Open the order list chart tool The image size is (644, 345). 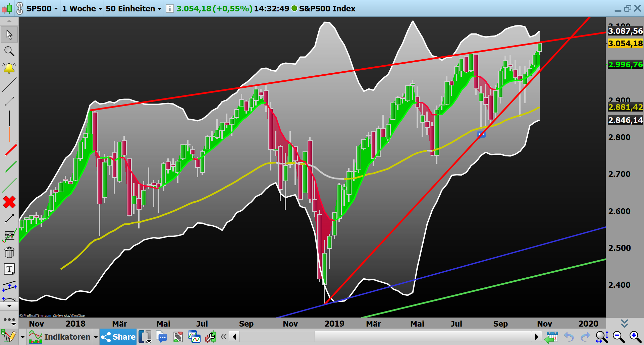(9, 235)
